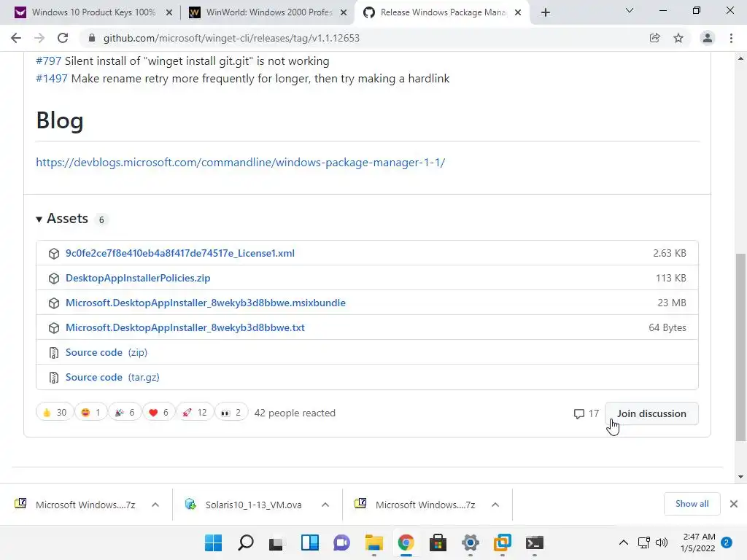Collapse the Assets section triangle
This screenshot has width=747, height=560.
(x=39, y=219)
